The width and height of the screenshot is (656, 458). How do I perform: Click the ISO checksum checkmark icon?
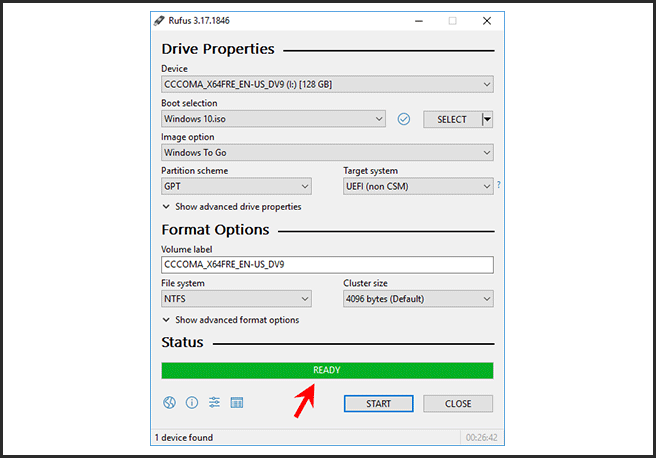click(x=404, y=119)
